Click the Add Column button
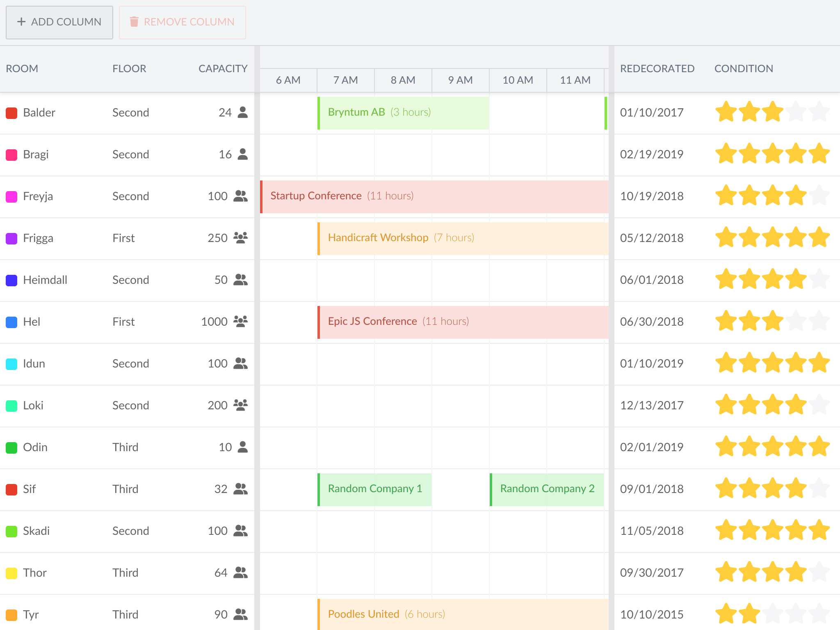The image size is (840, 630). point(59,22)
